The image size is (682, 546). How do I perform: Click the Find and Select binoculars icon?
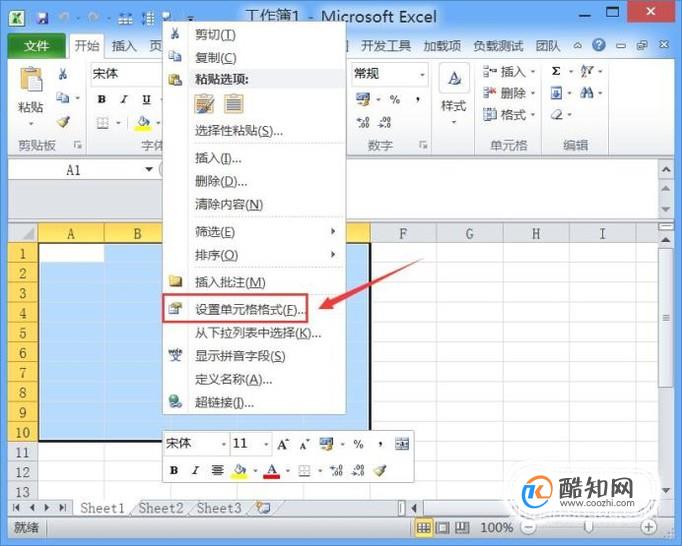click(x=587, y=93)
